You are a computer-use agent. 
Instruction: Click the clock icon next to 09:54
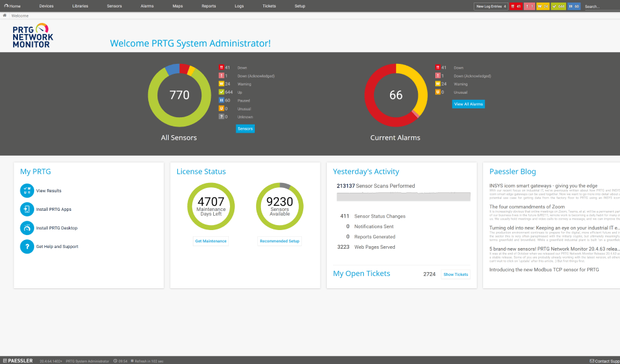(115, 362)
